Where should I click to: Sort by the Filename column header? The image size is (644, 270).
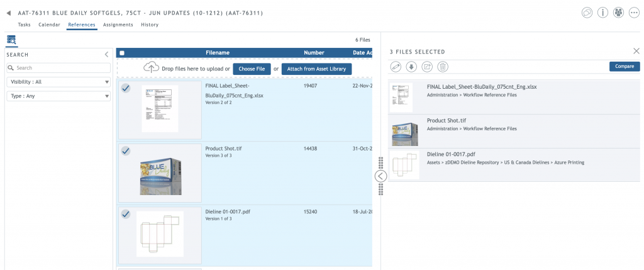point(218,53)
